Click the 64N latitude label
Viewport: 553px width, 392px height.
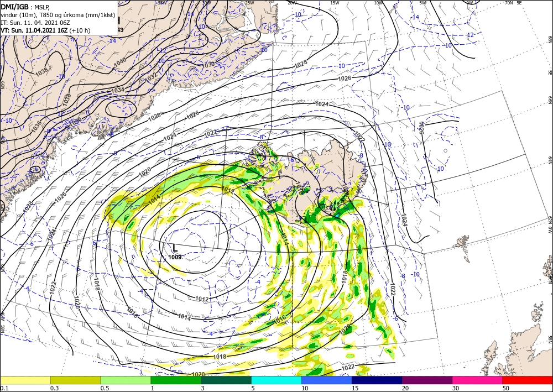pyautogui.click(x=550, y=160)
